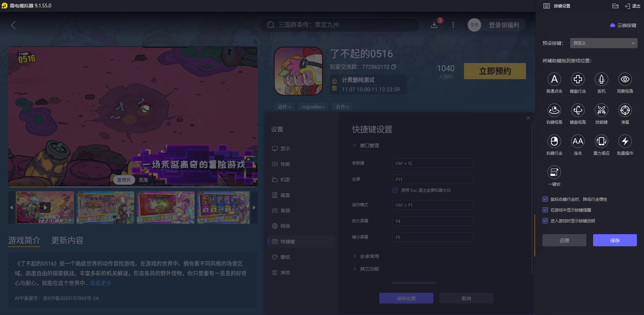Enable 使用 Esc 退出全屏和最大化 option
This screenshot has height=315, width=644.
tap(395, 190)
